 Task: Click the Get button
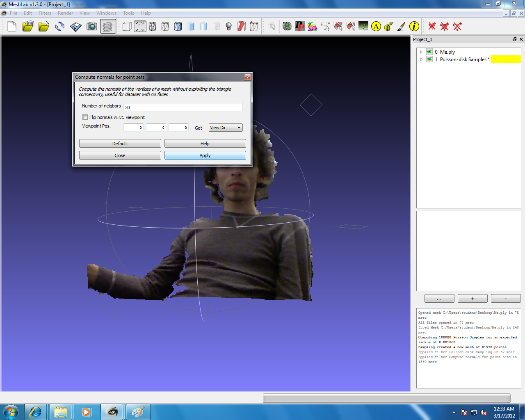(199, 128)
